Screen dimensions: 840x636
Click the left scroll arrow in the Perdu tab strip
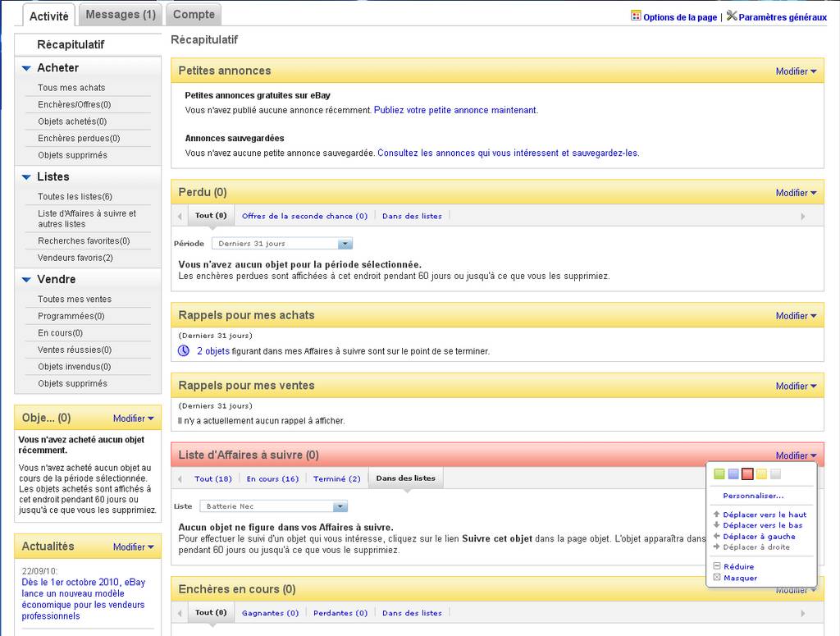[x=180, y=217]
